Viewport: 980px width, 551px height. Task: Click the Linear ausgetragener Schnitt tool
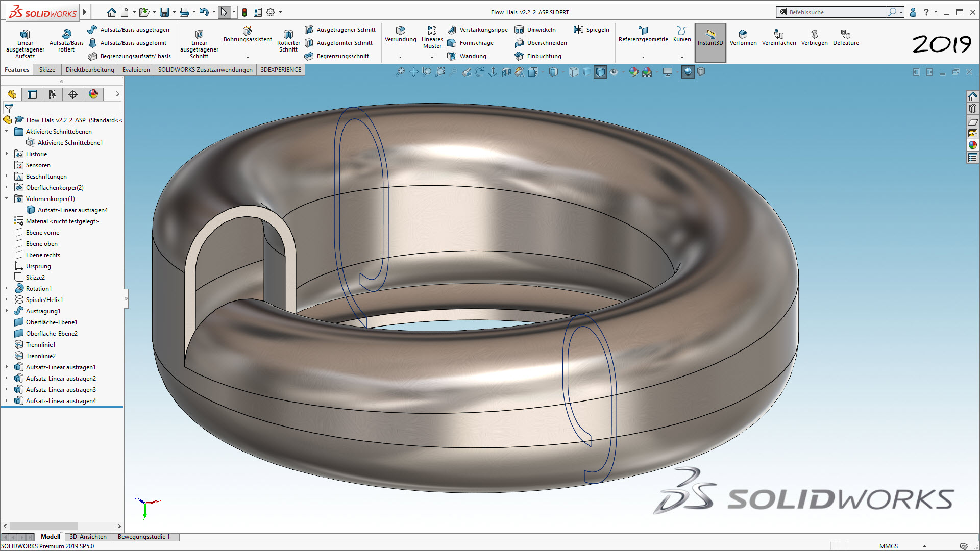199,43
